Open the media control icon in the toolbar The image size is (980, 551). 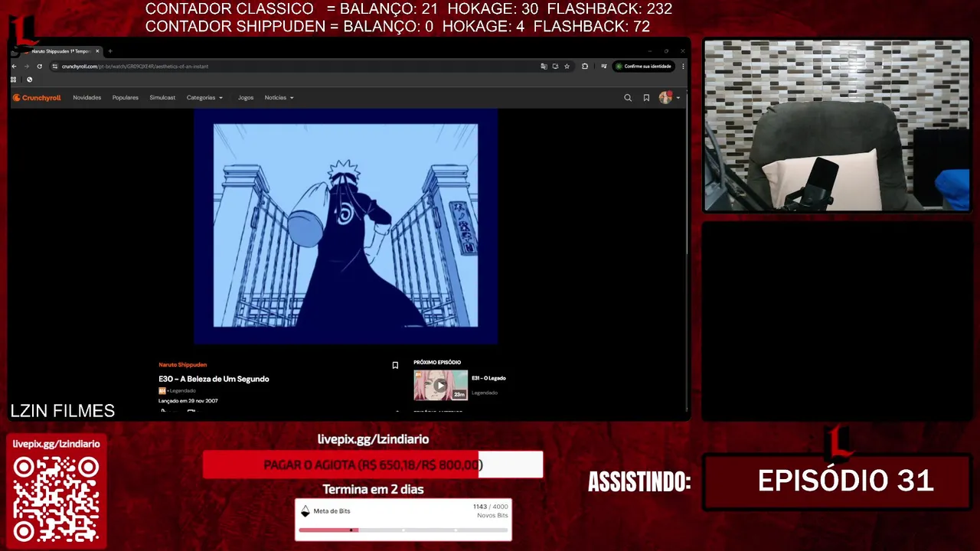(x=603, y=67)
